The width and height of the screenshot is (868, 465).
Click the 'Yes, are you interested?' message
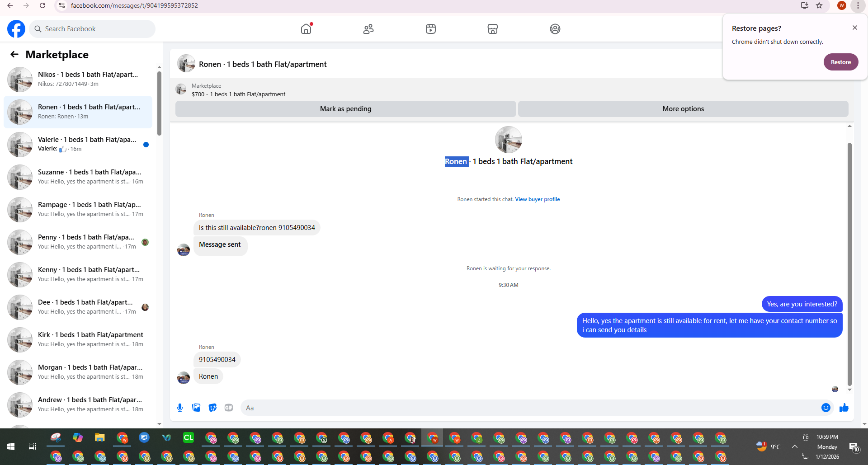(x=802, y=304)
